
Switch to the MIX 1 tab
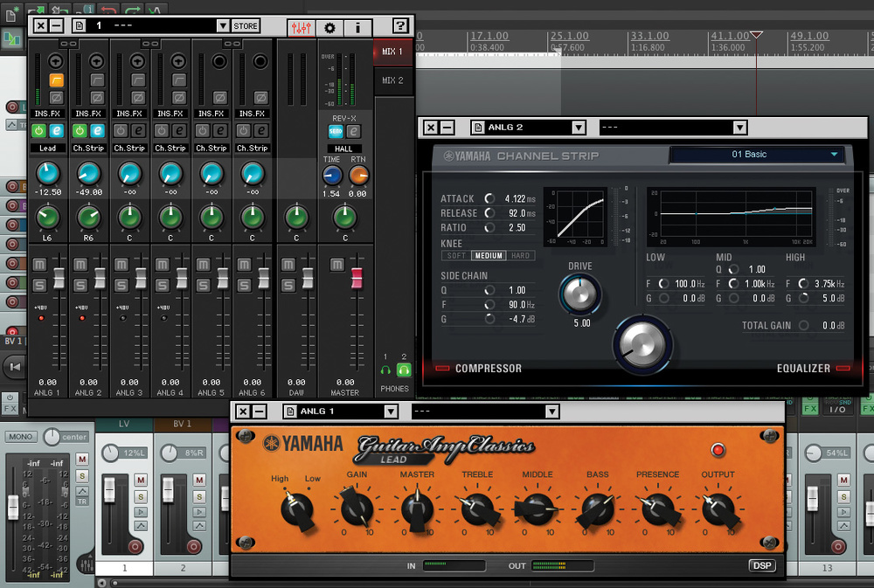point(393,52)
